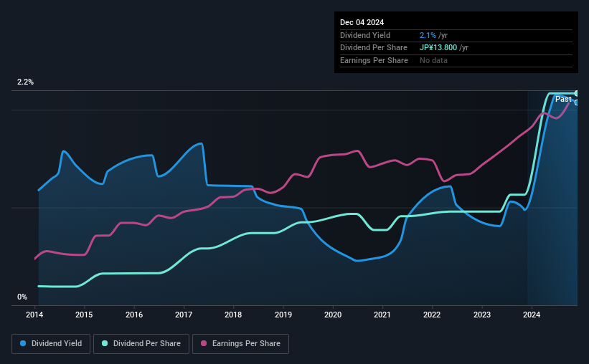Image resolution: width=589 pixels, height=364 pixels.
Task: Click the 2014 label on the x-axis
Action: click(35, 315)
